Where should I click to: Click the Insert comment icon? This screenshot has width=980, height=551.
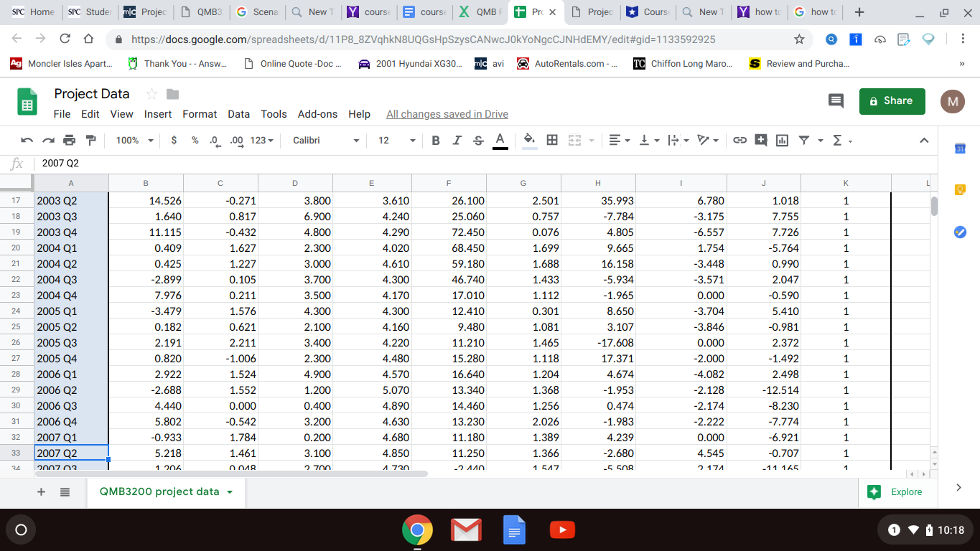point(761,141)
